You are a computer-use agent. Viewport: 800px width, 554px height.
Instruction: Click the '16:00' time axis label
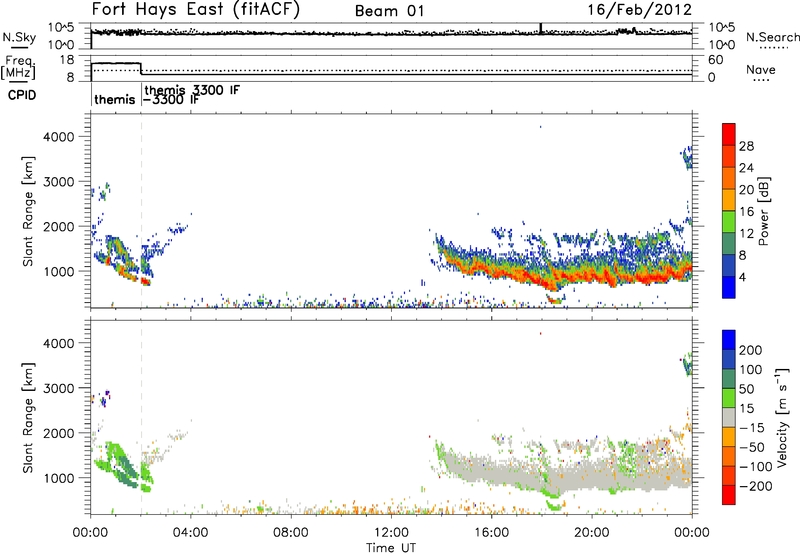(491, 533)
